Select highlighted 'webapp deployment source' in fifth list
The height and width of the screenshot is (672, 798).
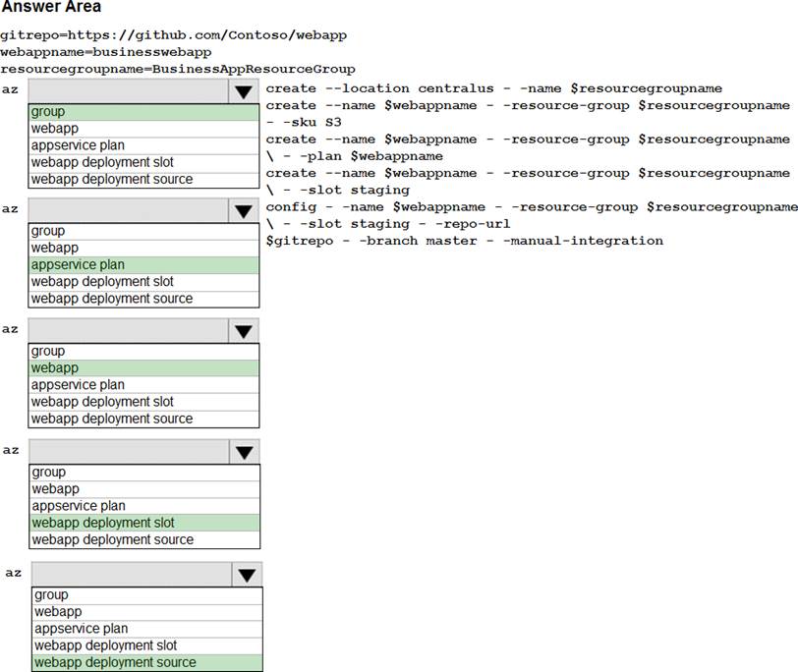(x=147, y=662)
